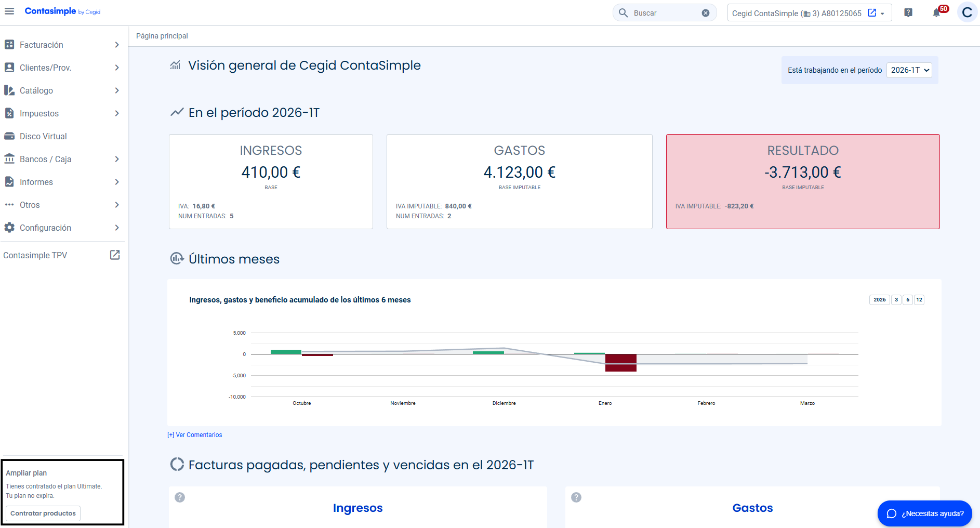Click the notifications bell icon

click(936, 13)
